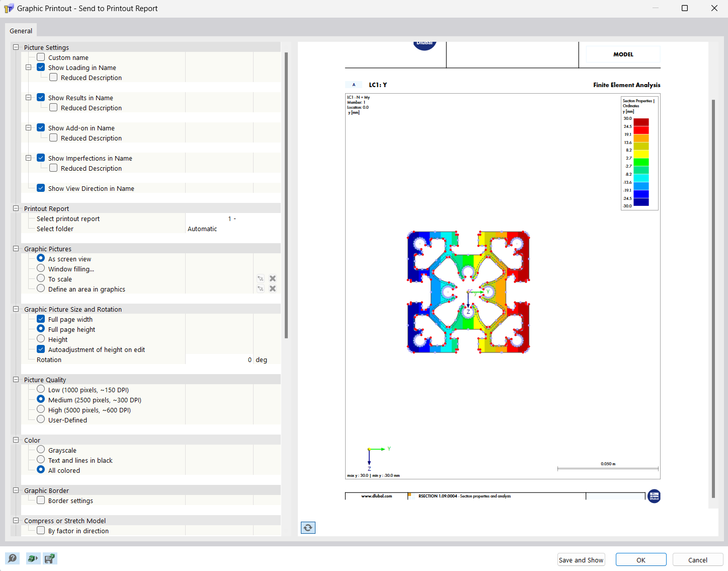Collapse the Picture Settings section
The height and width of the screenshot is (571, 728).
pos(16,47)
